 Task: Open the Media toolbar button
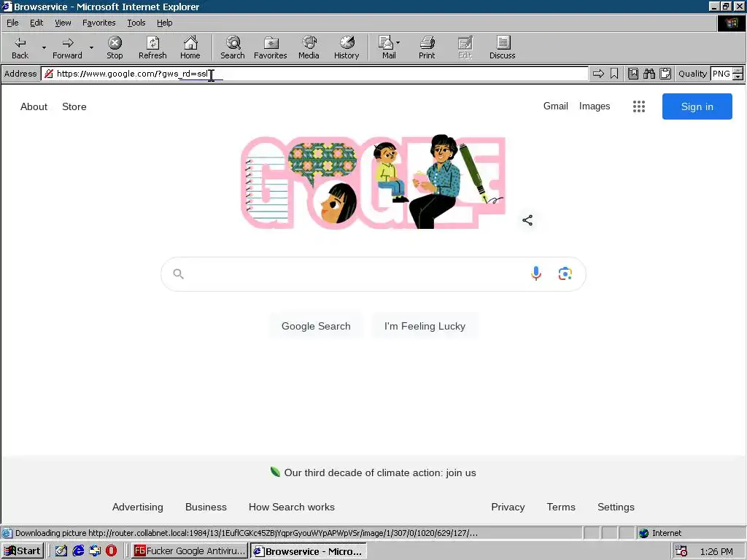tap(309, 47)
